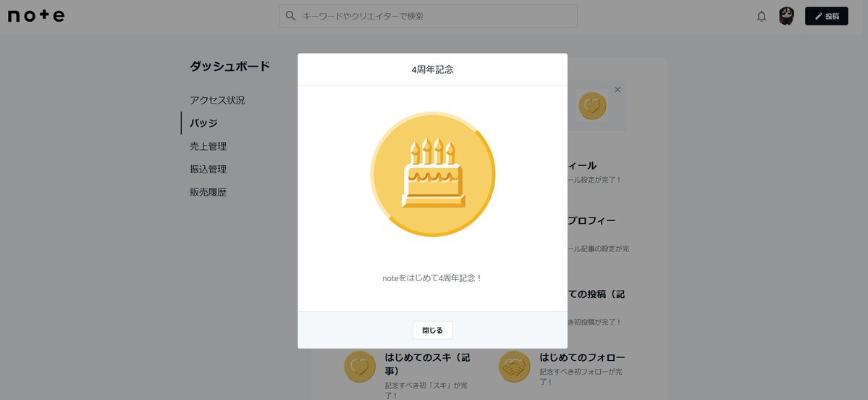Click the ダッシュボード heading
The height and width of the screenshot is (400, 868).
pos(229,66)
